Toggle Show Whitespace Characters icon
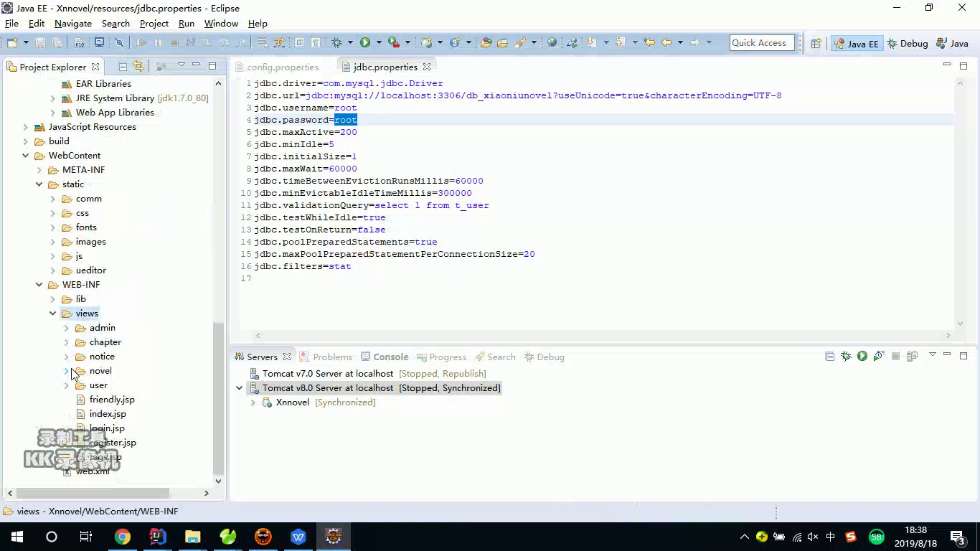 pyautogui.click(x=316, y=43)
